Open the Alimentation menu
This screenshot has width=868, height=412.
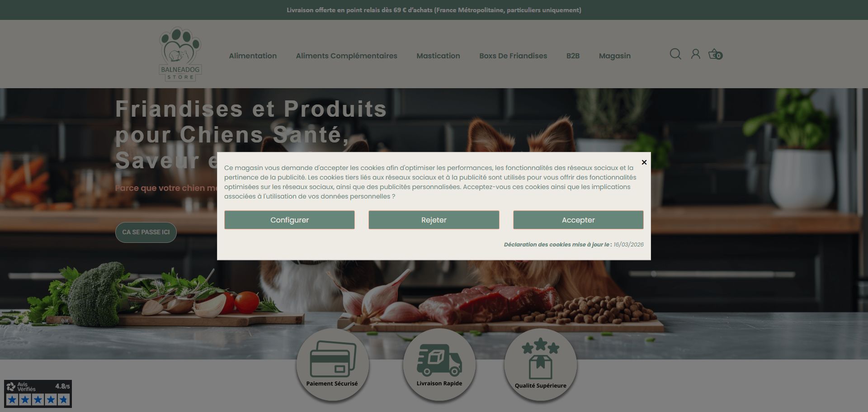tap(253, 56)
